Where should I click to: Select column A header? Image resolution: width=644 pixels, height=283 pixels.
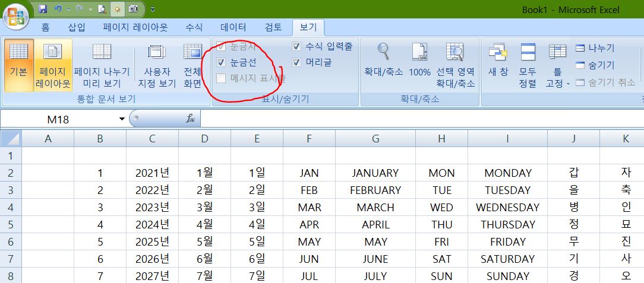pyautogui.click(x=48, y=139)
